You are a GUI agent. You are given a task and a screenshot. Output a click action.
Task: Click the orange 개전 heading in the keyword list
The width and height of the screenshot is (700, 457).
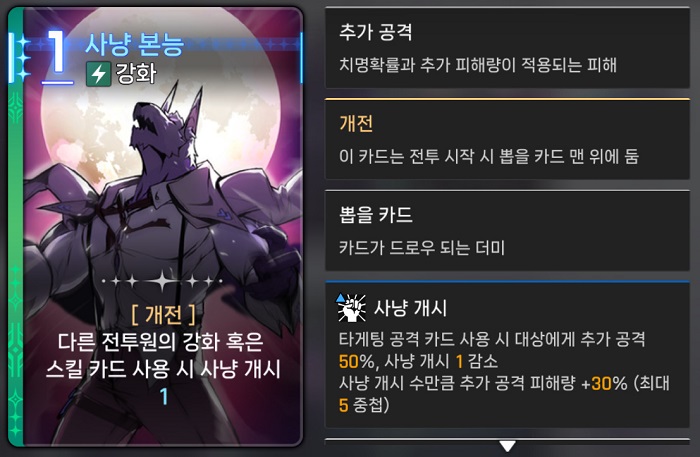[x=356, y=123]
